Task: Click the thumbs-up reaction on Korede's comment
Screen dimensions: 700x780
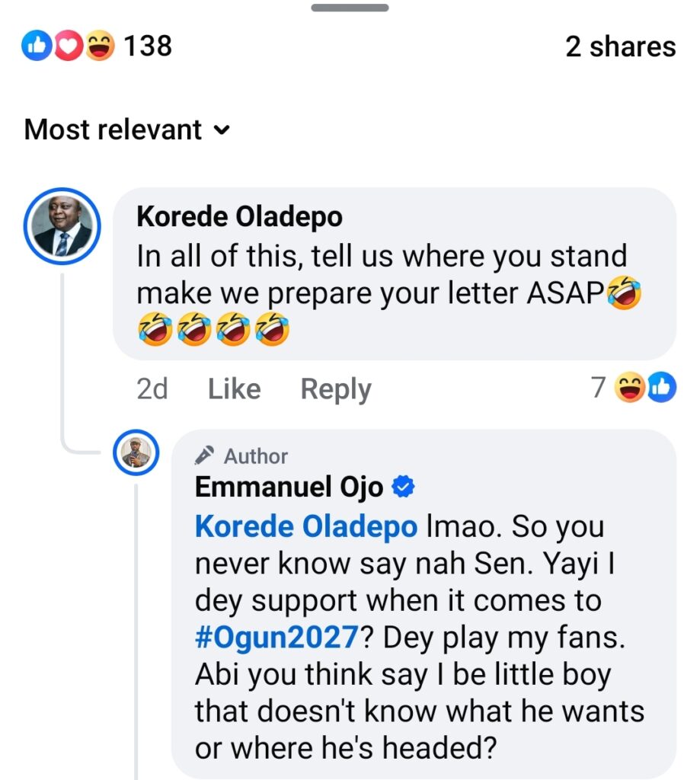Action: 660,389
